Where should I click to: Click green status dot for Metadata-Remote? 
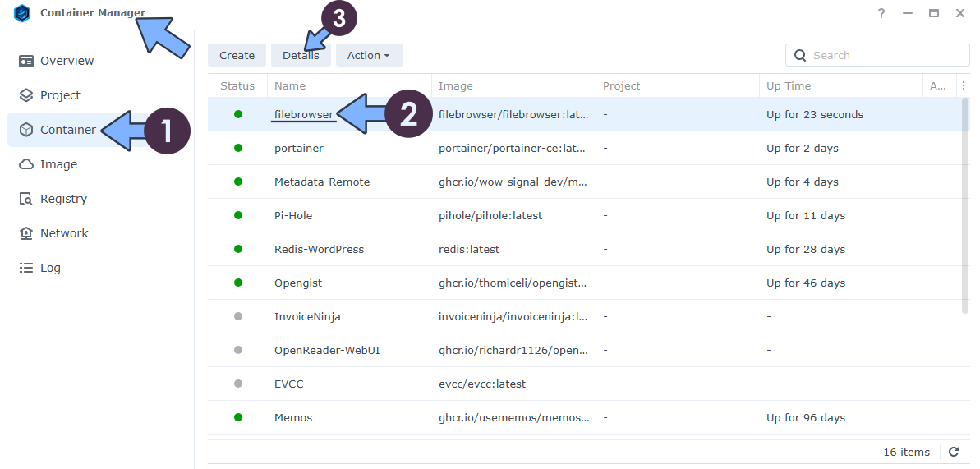[238, 182]
